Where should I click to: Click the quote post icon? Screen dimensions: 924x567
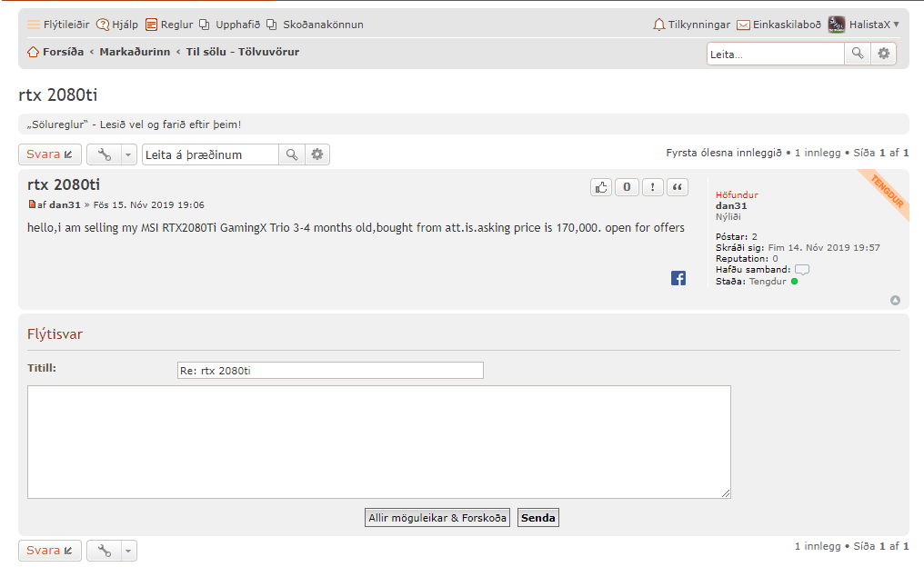click(x=678, y=187)
